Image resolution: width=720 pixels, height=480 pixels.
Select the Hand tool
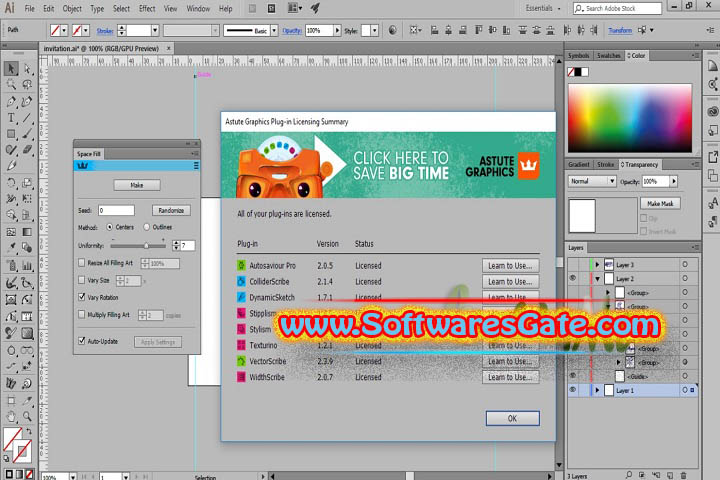11,417
